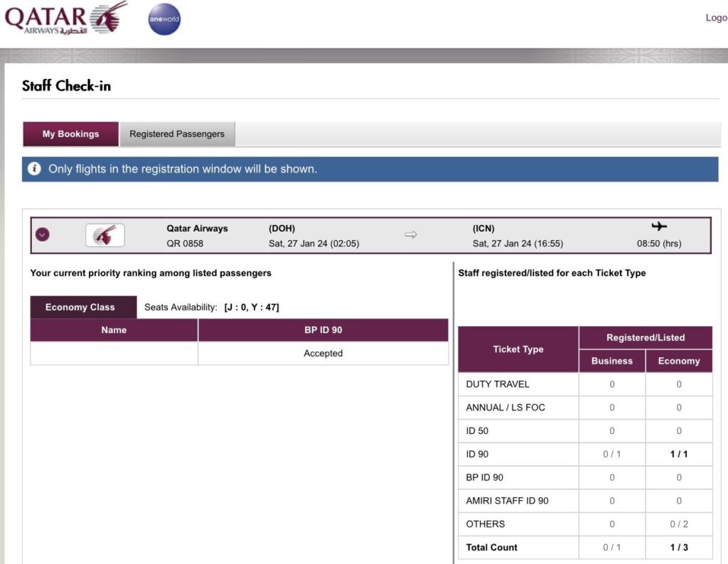
Task: Click Total Count business value 0 / 1
Action: (x=612, y=547)
